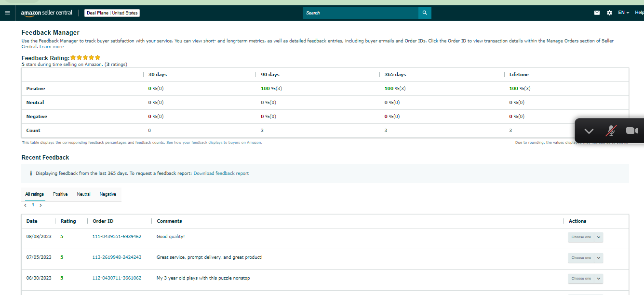Click Lifetime positive 100 %(3) value
Image resolution: width=644 pixels, height=295 pixels.
[520, 89]
